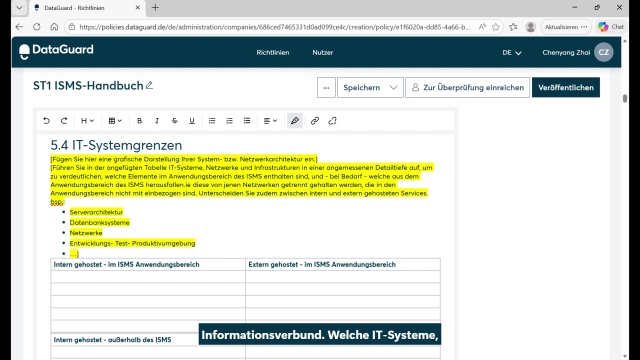Edit the ST1 ISMS-Handbuch title pencil icon

pyautogui.click(x=149, y=85)
